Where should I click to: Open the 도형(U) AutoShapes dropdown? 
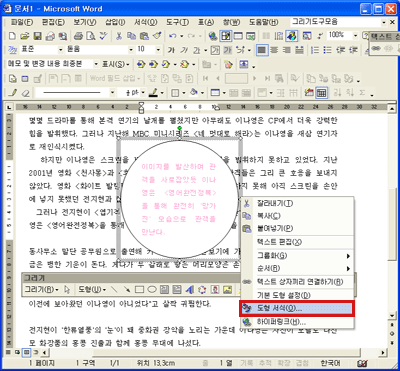coord(92,289)
